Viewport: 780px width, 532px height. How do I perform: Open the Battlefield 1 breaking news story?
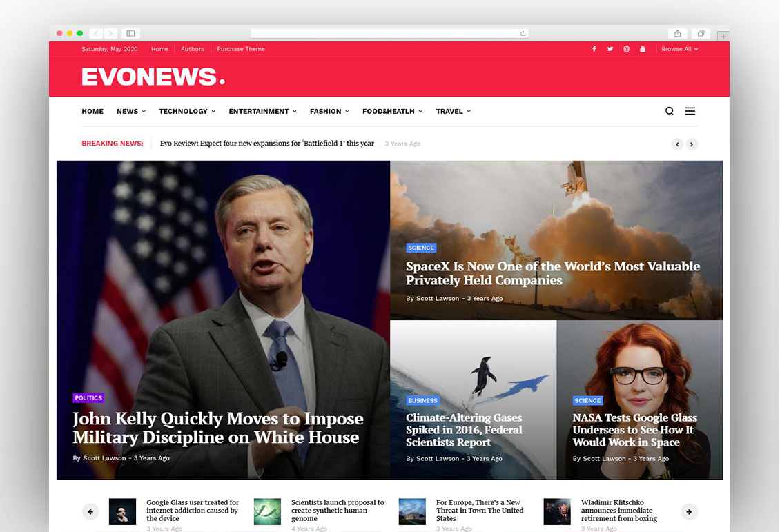[x=266, y=144]
